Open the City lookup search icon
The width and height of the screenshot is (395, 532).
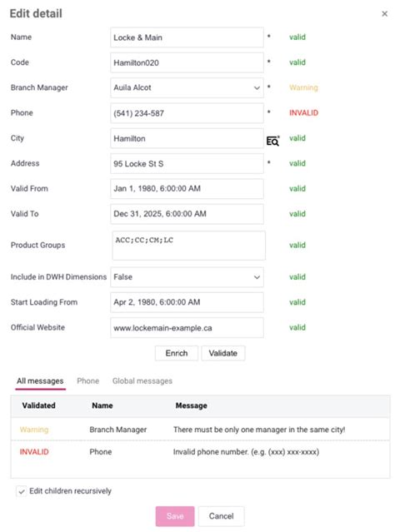coord(272,141)
